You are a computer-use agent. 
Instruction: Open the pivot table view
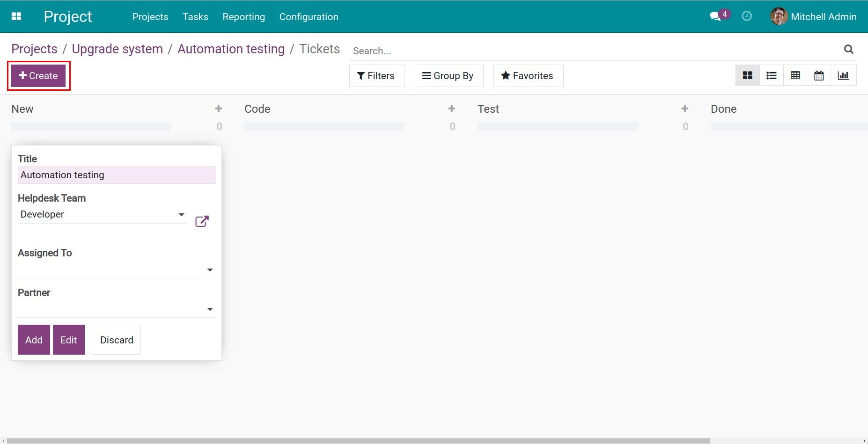tap(795, 75)
